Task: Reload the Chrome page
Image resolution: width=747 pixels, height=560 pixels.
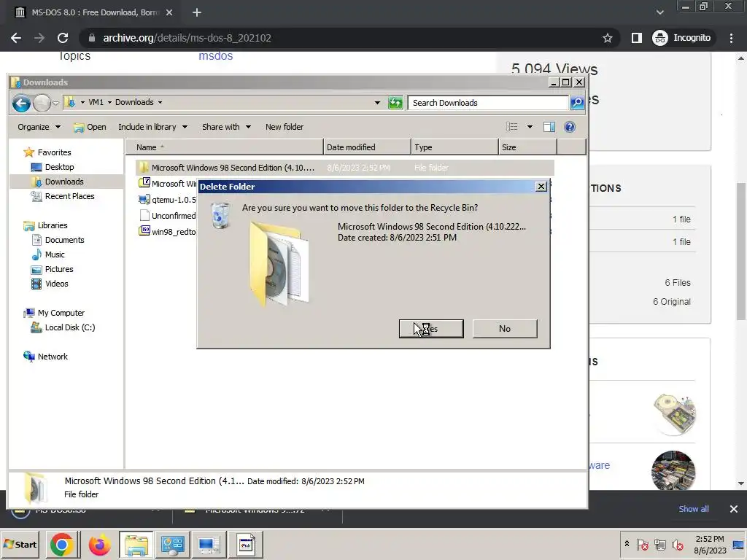Action: [63, 38]
